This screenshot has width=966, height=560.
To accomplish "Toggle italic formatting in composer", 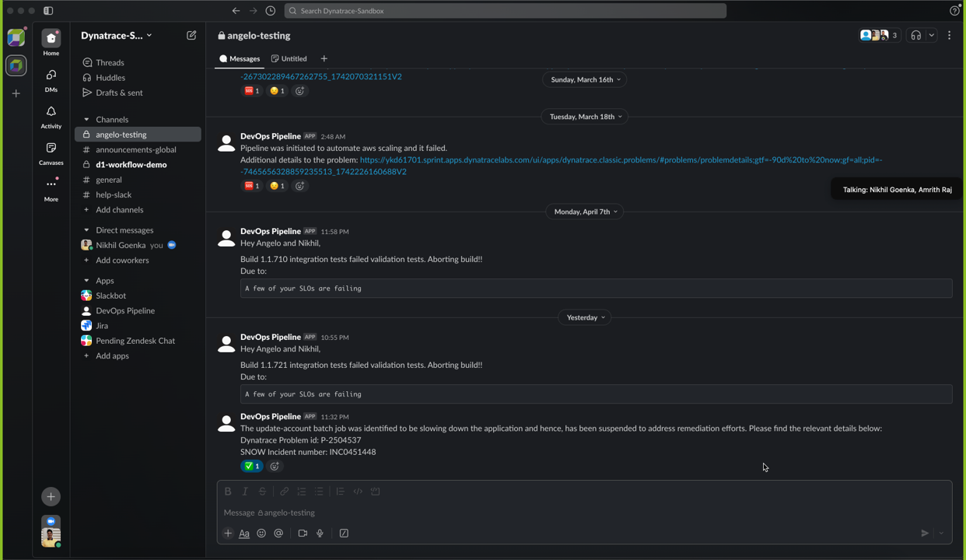I will [x=245, y=492].
